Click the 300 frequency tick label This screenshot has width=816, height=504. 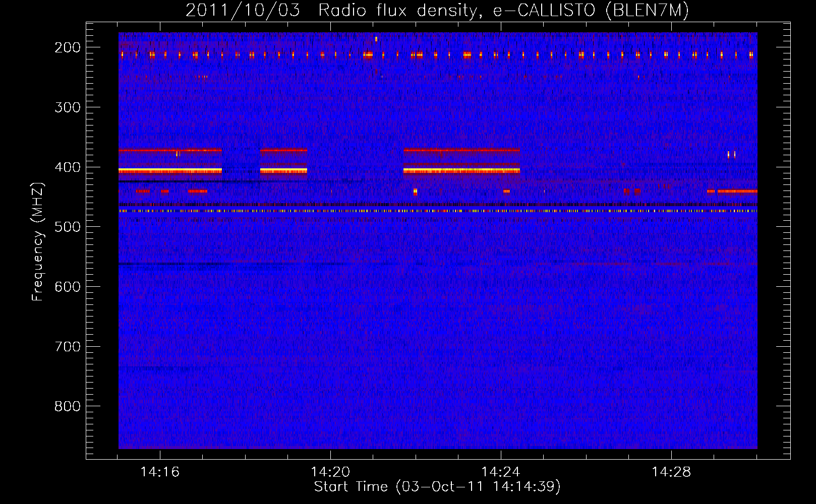pos(68,107)
